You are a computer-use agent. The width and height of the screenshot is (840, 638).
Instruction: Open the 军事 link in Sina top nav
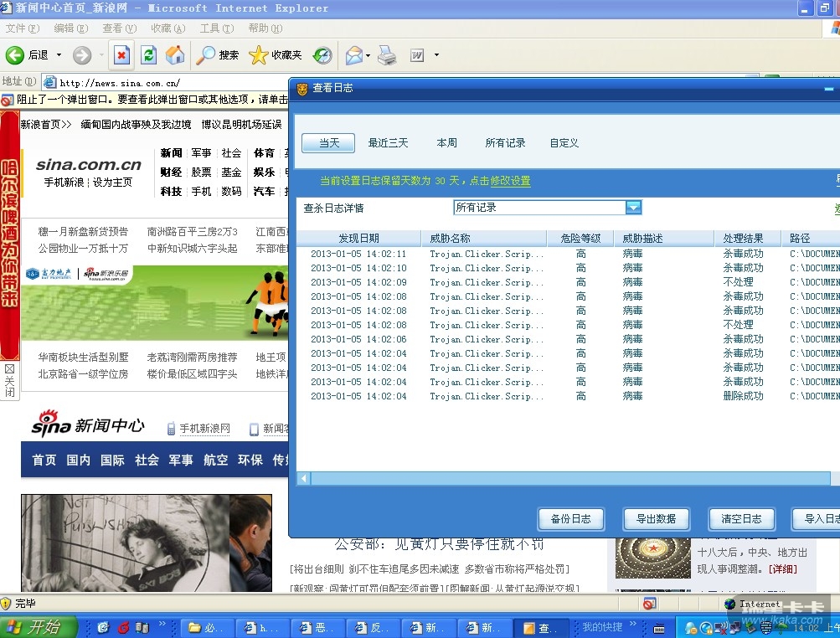coord(202,153)
